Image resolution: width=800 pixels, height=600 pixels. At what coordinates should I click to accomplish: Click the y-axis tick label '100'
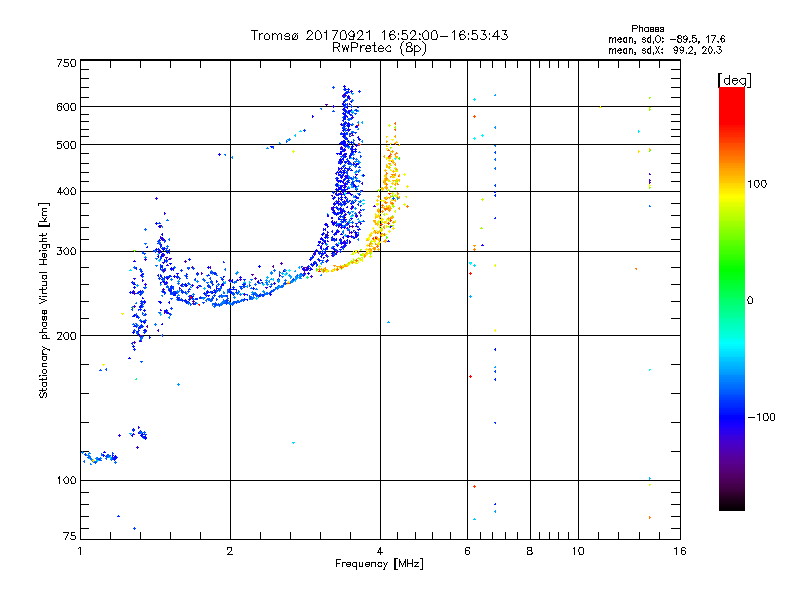point(66,480)
